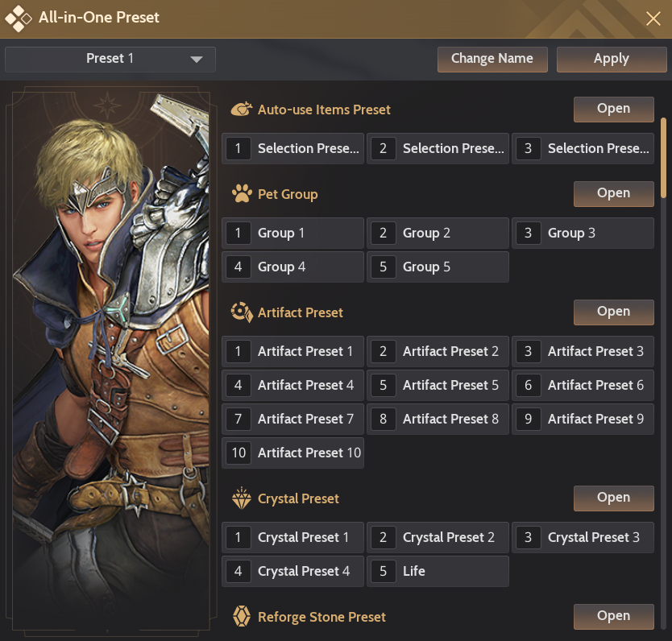Viewport: 672px width, 641px height.
Task: Open the Auto-use Items Preset settings
Action: (613, 109)
